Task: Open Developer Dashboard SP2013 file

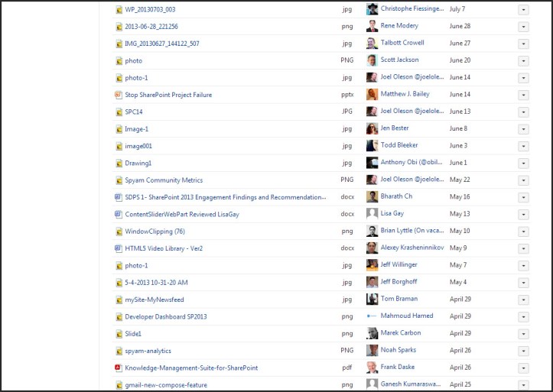Action: click(x=166, y=316)
